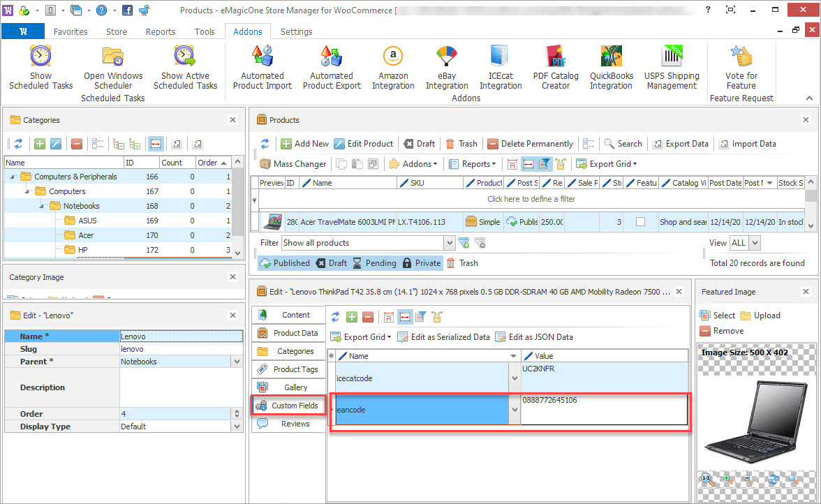Image resolution: width=821 pixels, height=504 pixels.
Task: Click Add New product button
Action: (x=304, y=143)
